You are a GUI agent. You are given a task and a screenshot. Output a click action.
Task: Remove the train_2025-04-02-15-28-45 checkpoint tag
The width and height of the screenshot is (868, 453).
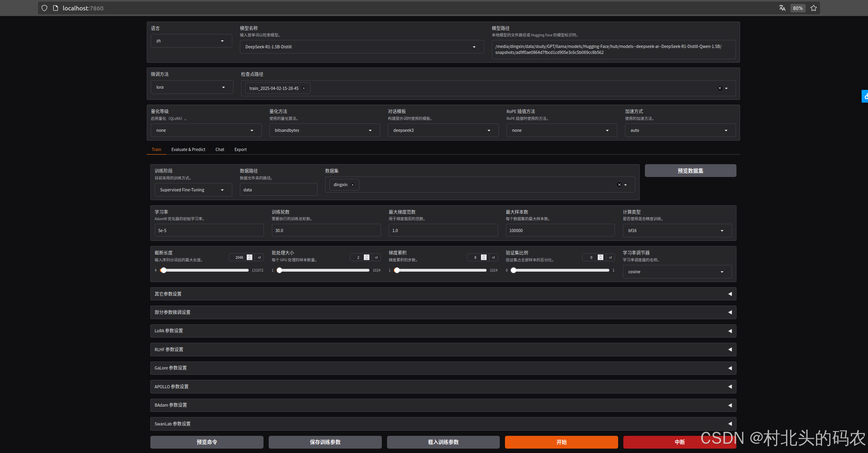click(304, 88)
